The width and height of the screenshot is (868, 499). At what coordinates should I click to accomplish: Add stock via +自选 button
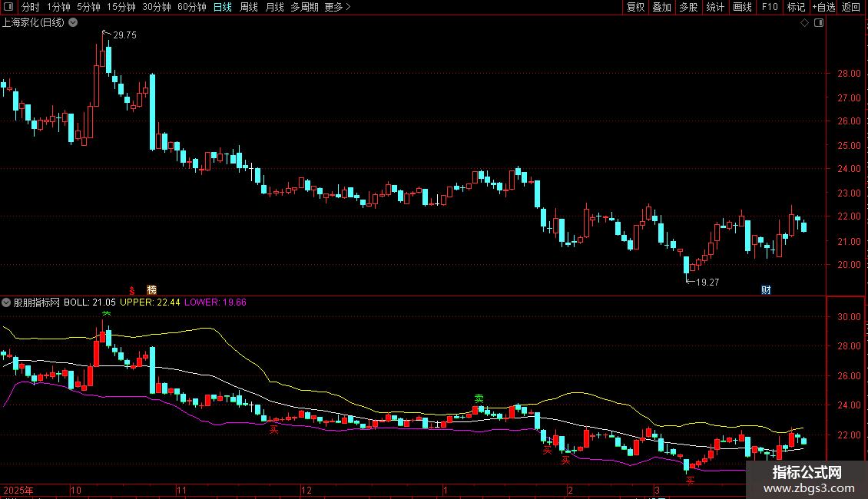(823, 7)
